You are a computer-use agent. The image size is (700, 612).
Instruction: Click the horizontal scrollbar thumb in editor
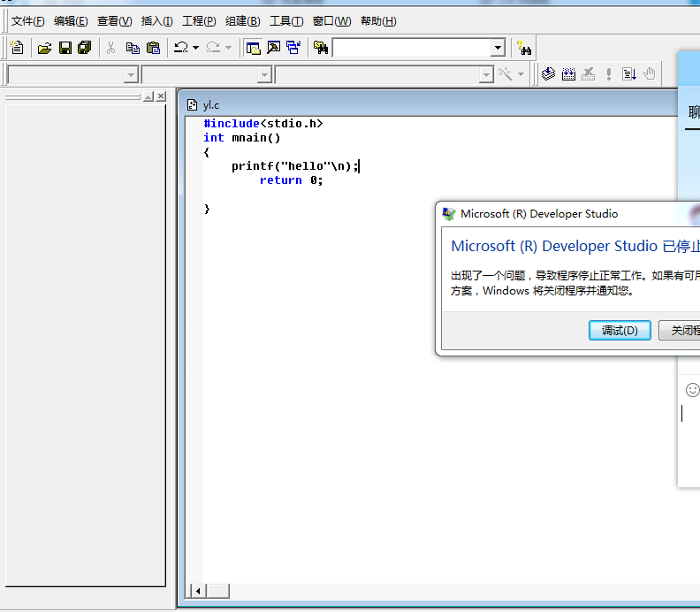point(217,591)
